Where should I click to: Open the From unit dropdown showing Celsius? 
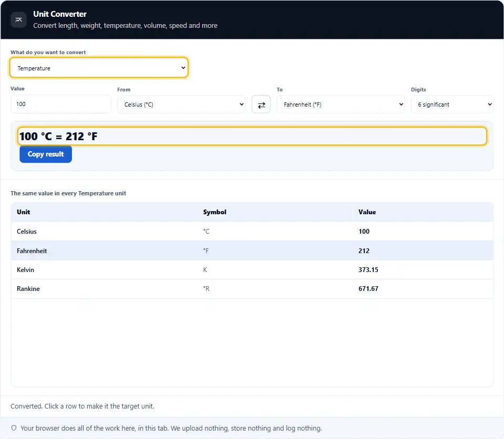coord(181,104)
